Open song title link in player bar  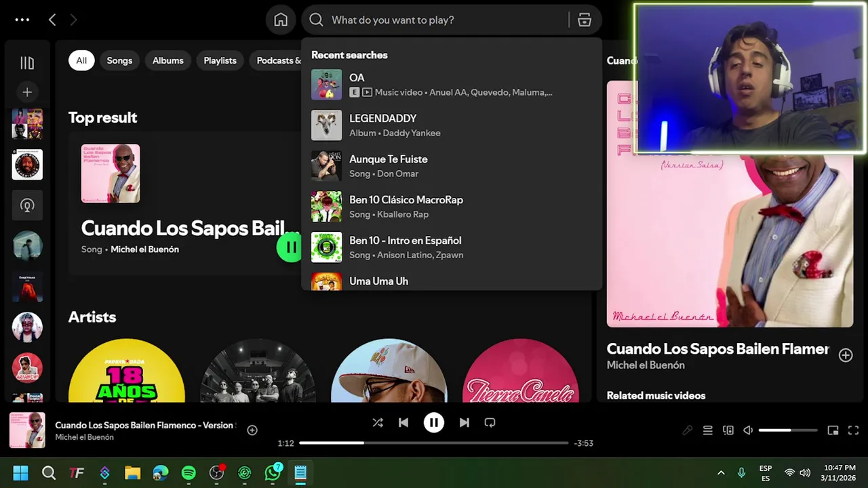(x=144, y=425)
